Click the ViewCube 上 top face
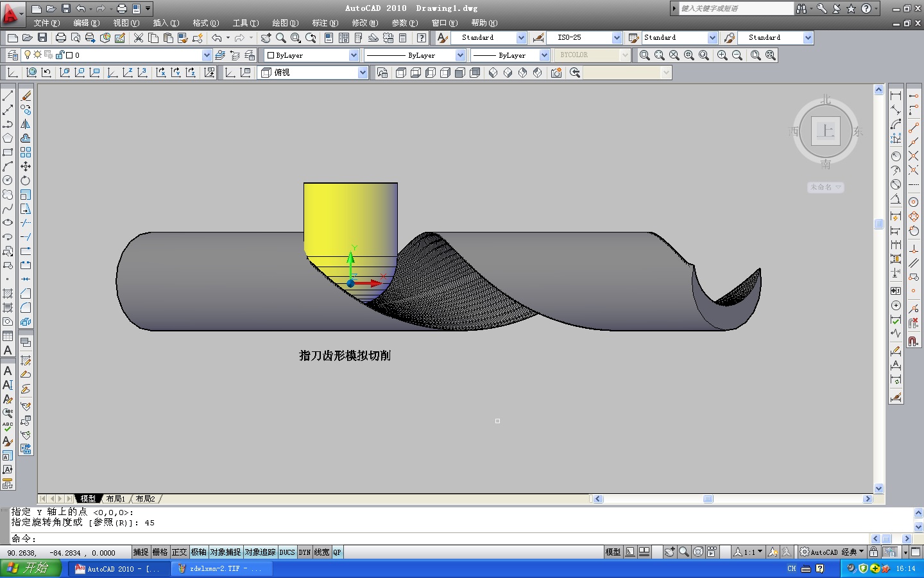The width and height of the screenshot is (924, 578). tap(825, 132)
